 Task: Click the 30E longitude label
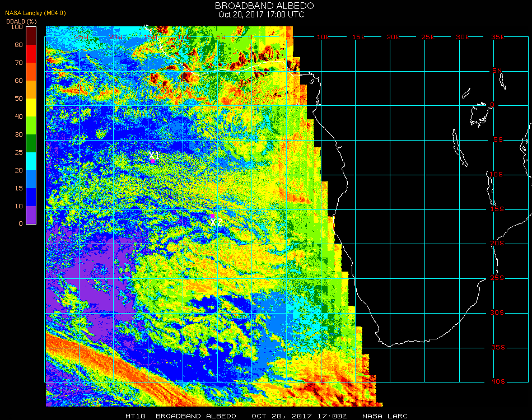tap(463, 37)
